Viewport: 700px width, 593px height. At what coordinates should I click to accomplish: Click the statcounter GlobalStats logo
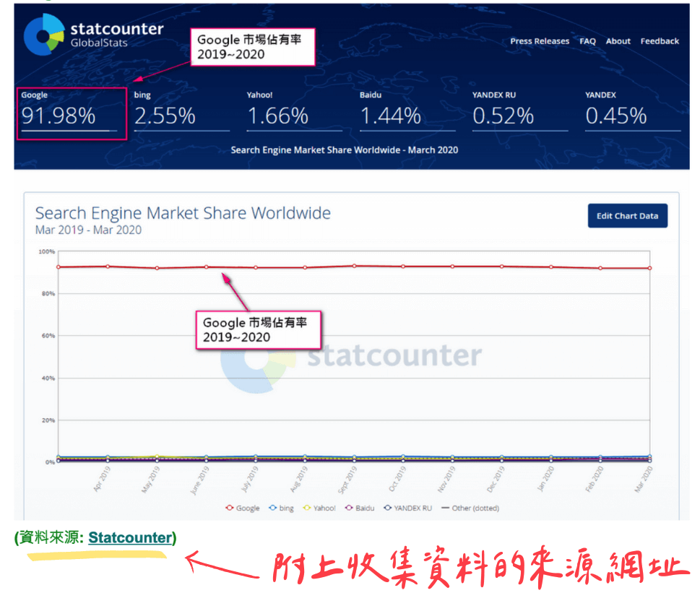(94, 35)
